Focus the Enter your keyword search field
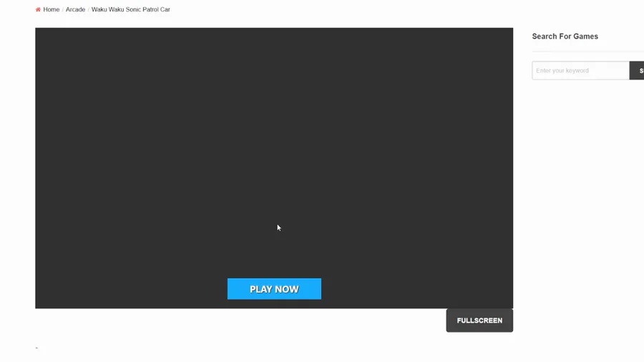The image size is (644, 362). [x=580, y=71]
